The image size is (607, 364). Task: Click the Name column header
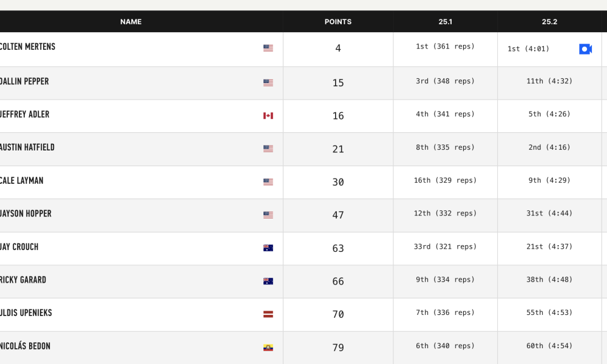[131, 22]
